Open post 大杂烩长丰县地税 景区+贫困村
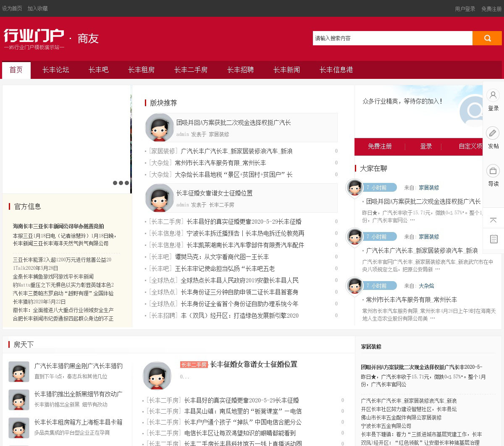Image resolution: width=504 pixels, height=446 pixels. pyautogui.click(x=234, y=175)
